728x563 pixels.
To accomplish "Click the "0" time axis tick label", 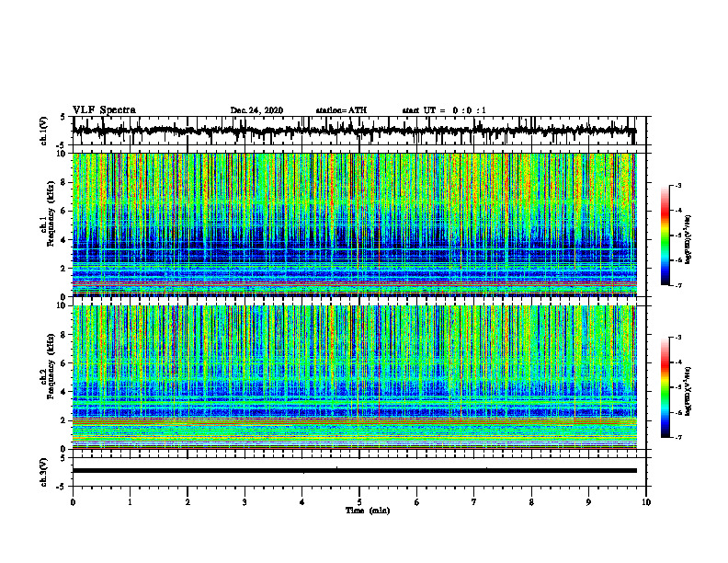I will coord(73,502).
